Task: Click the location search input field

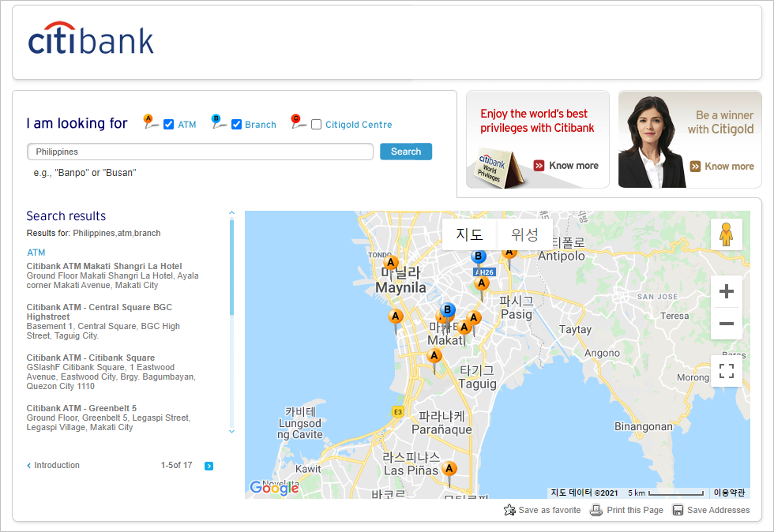Action: [200, 152]
